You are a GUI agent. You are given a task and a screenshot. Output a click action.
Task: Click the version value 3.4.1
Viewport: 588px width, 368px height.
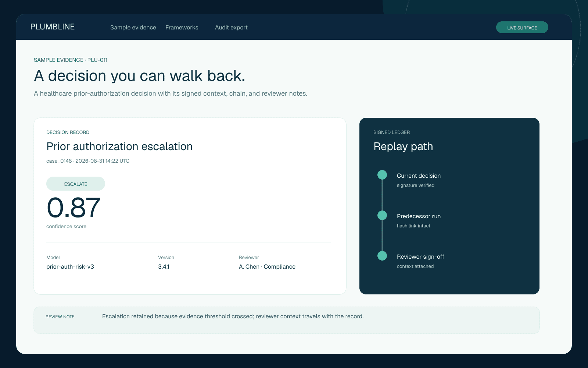click(x=164, y=266)
